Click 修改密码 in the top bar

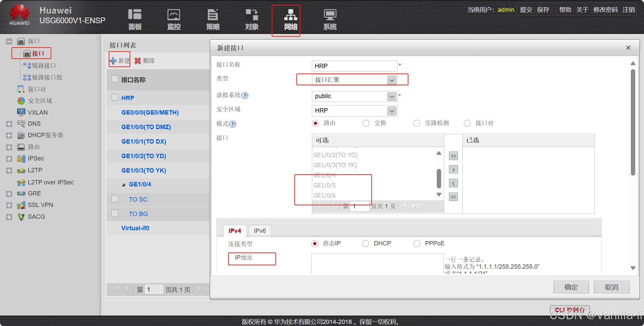click(606, 10)
